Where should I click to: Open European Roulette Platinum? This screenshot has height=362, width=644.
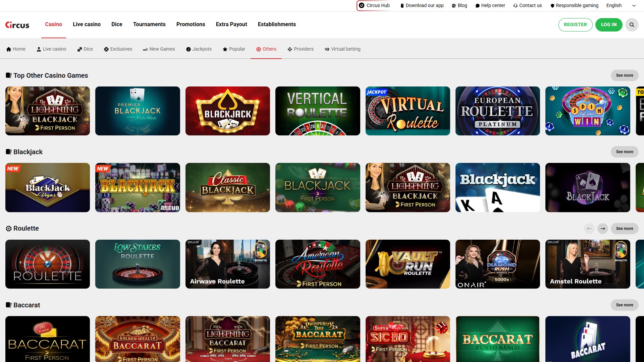(498, 111)
